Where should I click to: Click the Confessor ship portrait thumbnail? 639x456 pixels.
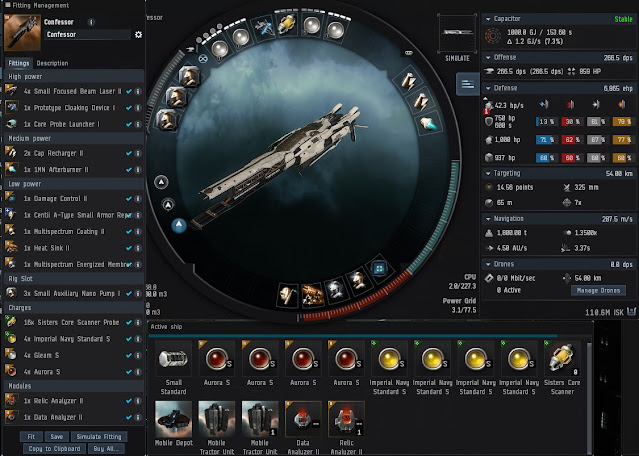coord(22,33)
